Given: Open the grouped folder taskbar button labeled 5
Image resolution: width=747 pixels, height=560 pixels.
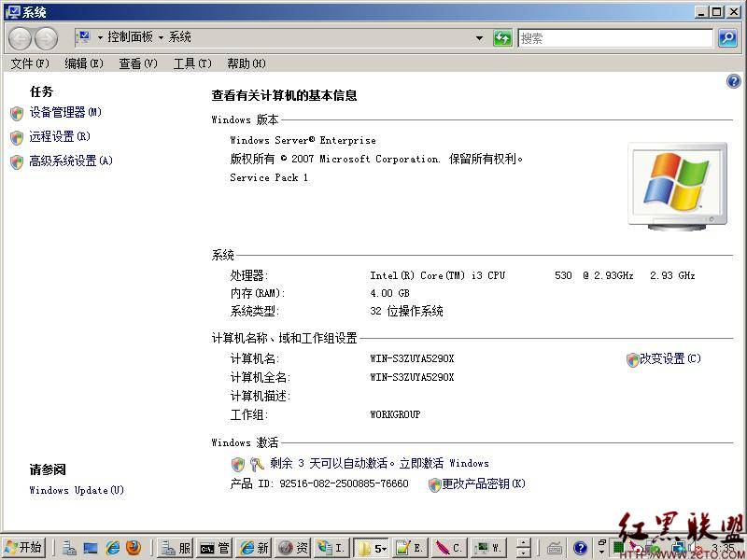Looking at the screenshot, I should (x=372, y=548).
